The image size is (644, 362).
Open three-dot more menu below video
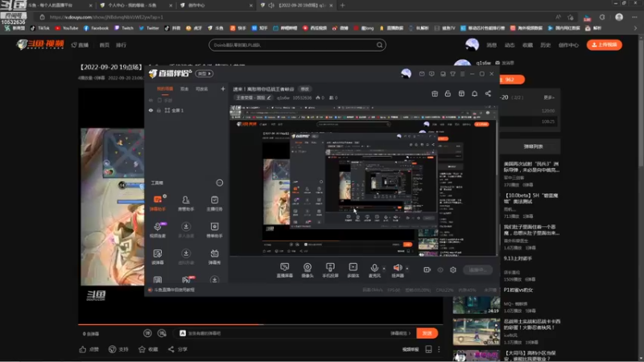(439, 349)
